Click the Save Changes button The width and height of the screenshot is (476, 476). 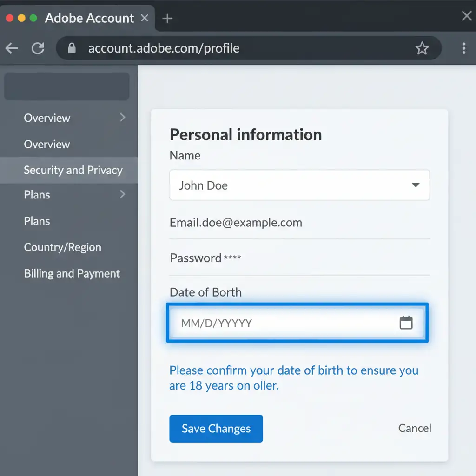coord(216,429)
